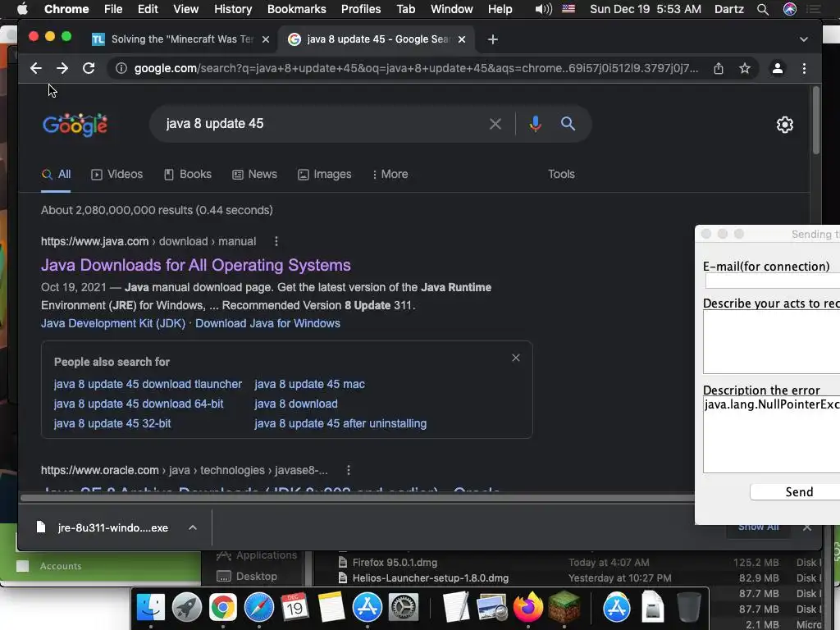
Task: Clear the Google search box text
Action: 495,124
